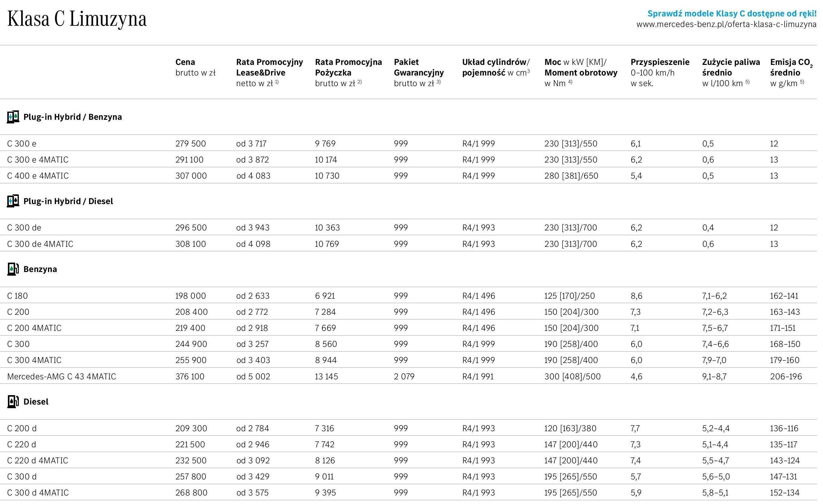Click the C 300 d 4MATIC CO2 value 152–134
This screenshot has width=823, height=504.
click(x=784, y=493)
